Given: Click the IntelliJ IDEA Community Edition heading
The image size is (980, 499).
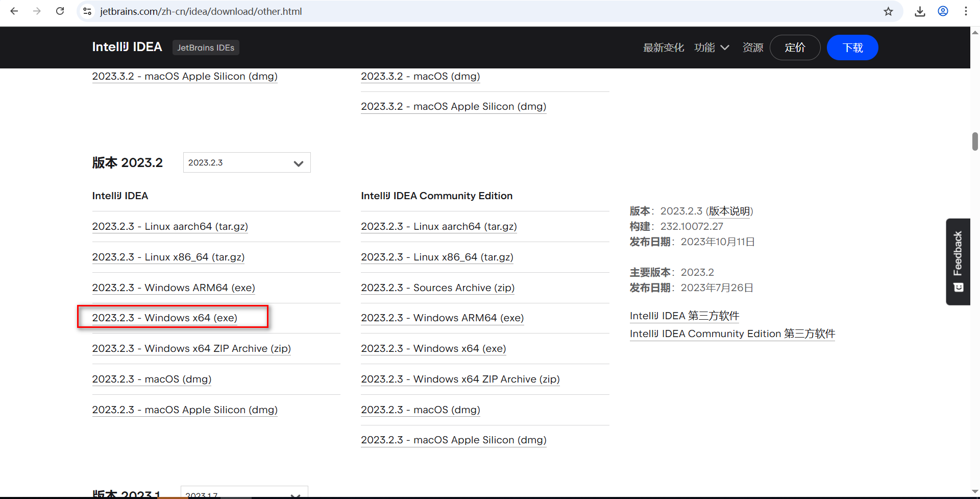Looking at the screenshot, I should click(437, 196).
